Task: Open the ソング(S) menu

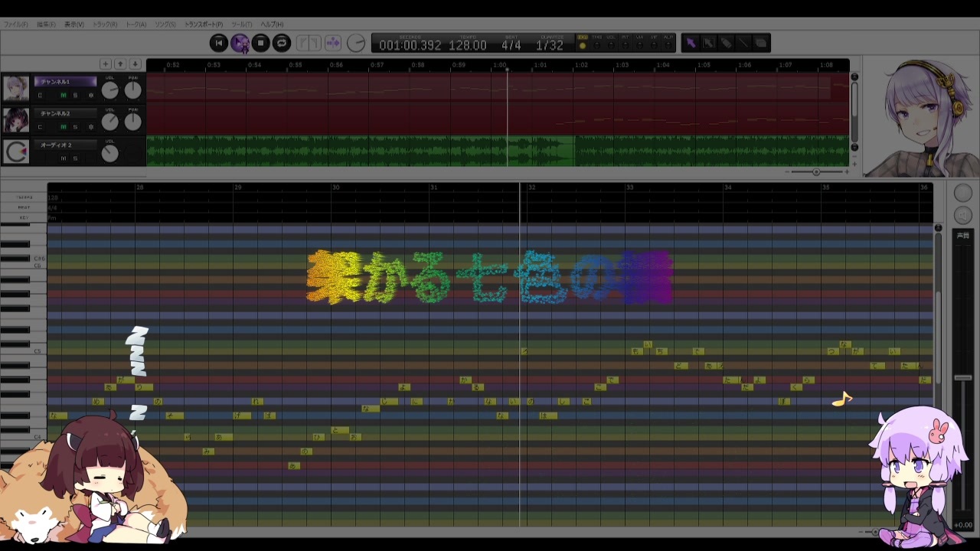Action: (x=165, y=24)
